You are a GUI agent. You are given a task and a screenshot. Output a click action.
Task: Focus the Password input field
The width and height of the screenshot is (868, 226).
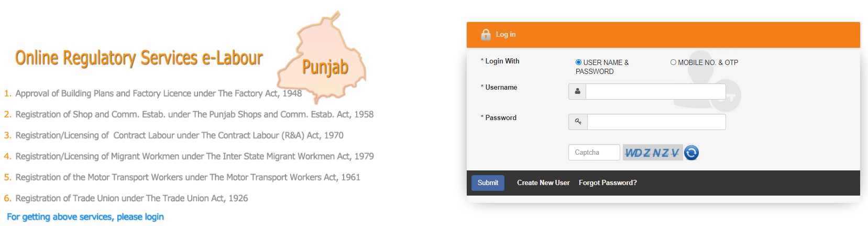coord(656,122)
